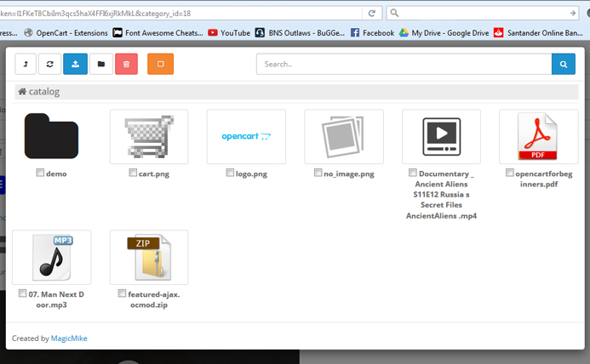Open the Facebook bookmark
The height and width of the screenshot is (364, 590).
point(373,32)
